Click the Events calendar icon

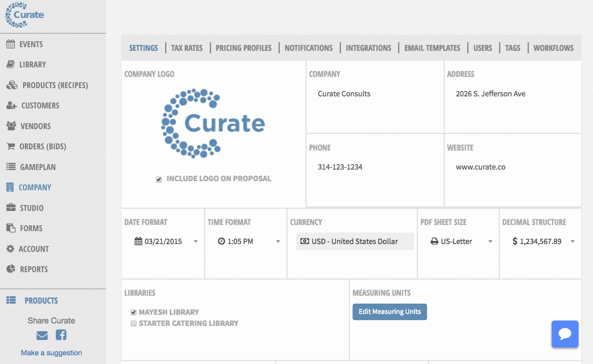[x=11, y=44]
